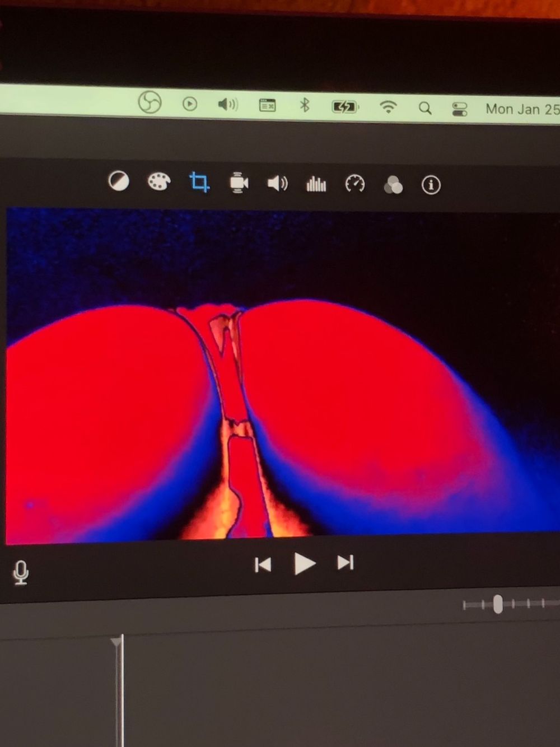Viewport: 560px width, 747px height.
Task: Open Spotlight search in menu bar
Action: point(425,108)
